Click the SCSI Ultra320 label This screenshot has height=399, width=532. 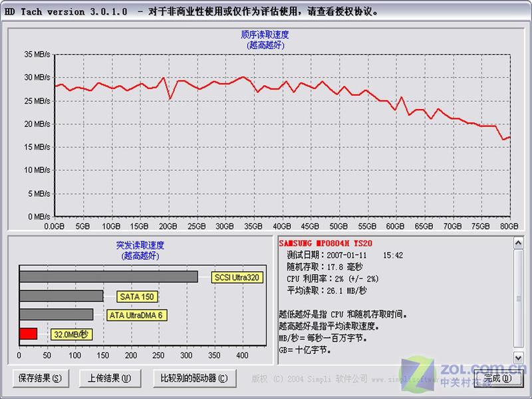(x=237, y=277)
